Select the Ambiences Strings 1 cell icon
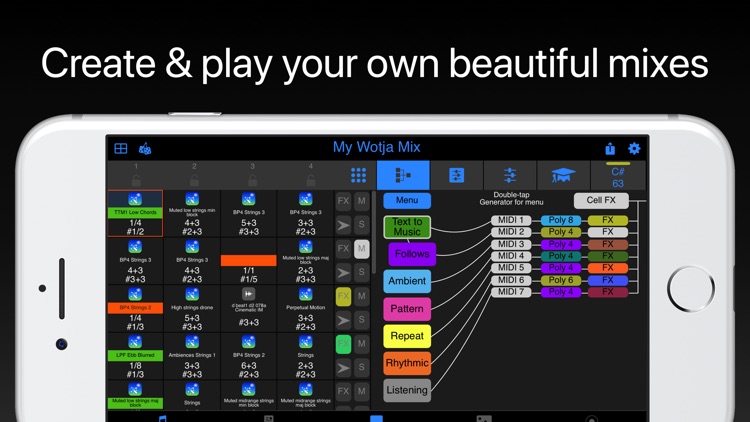This screenshot has width=750, height=422. pyautogui.click(x=192, y=342)
